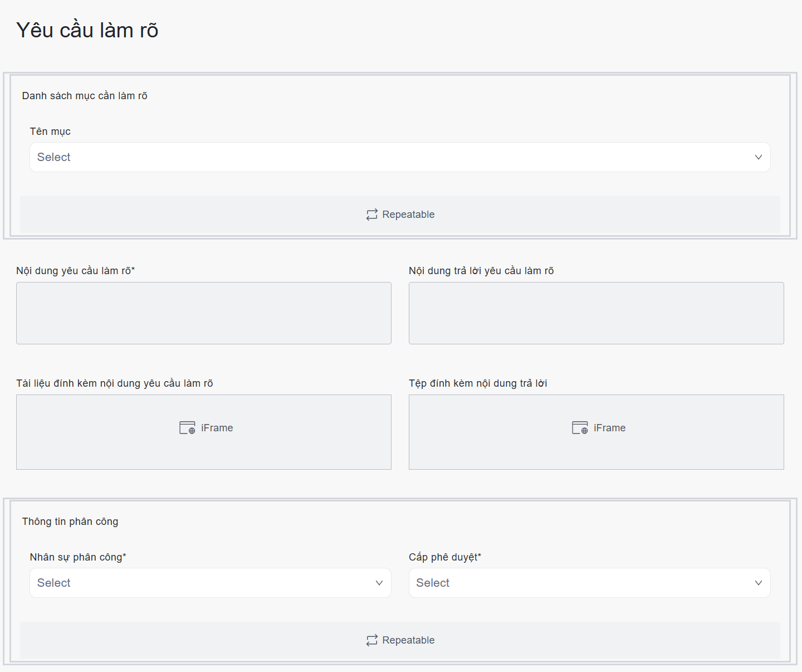The image size is (802, 672).
Task: Click the chevron arrow in Tên mục field
Action: (x=758, y=157)
